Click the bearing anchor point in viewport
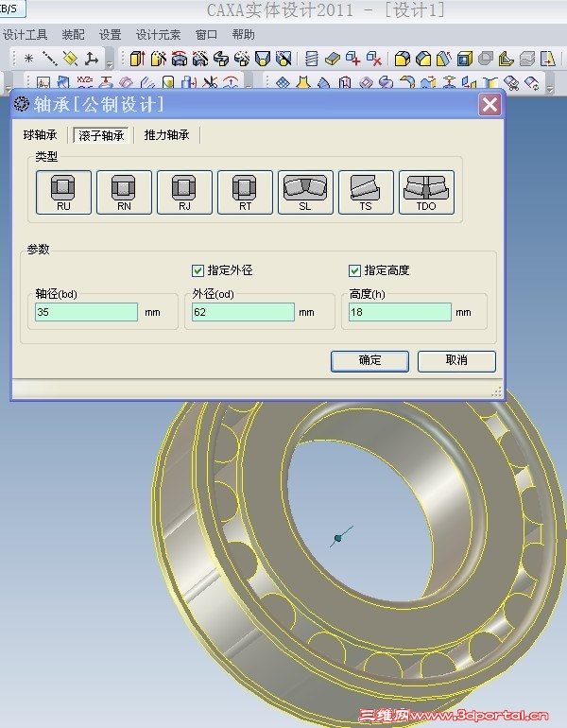 coord(337,538)
